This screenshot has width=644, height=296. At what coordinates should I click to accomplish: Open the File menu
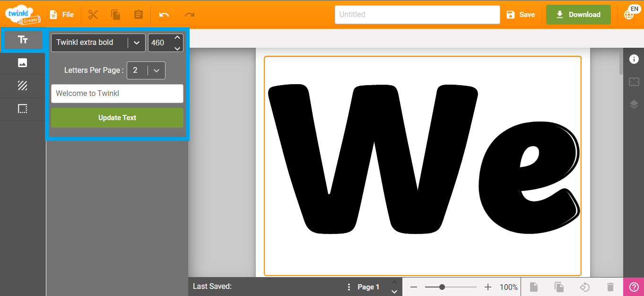click(x=61, y=14)
